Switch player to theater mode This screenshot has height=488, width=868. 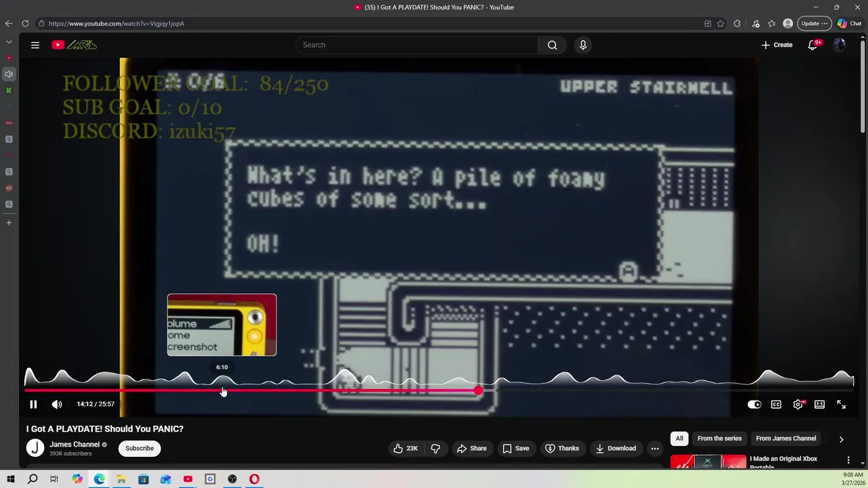819,405
